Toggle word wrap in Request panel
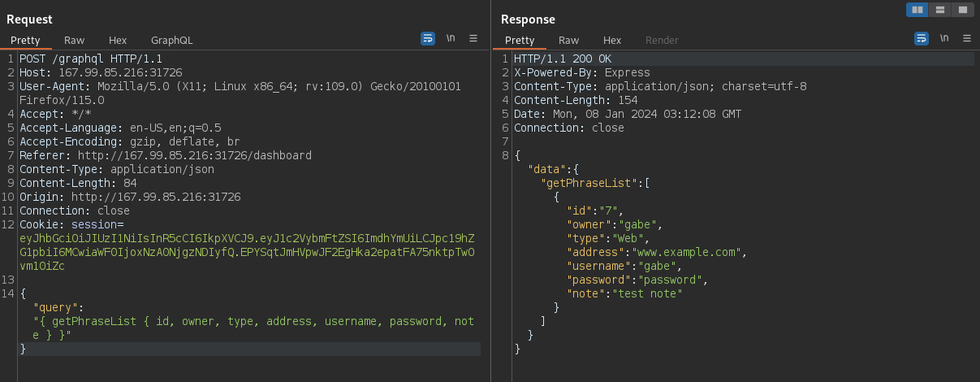The image size is (980, 382). [x=428, y=38]
